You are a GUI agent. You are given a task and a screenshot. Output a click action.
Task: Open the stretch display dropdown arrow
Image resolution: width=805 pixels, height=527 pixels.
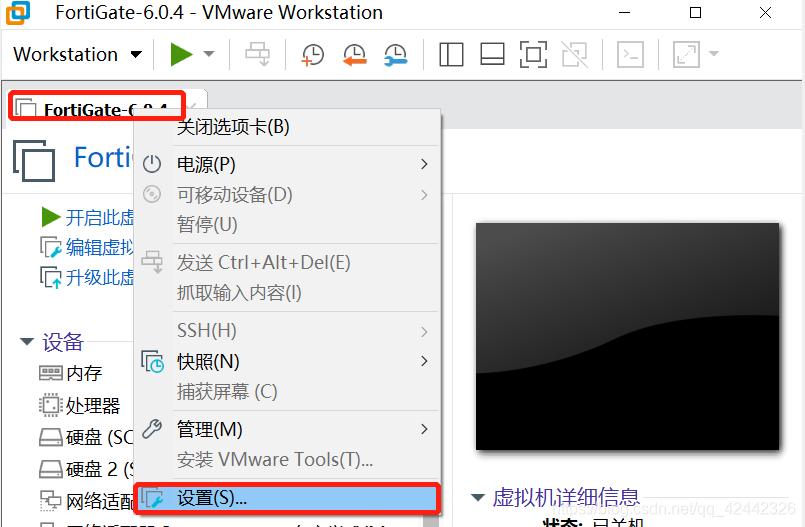coord(714,53)
